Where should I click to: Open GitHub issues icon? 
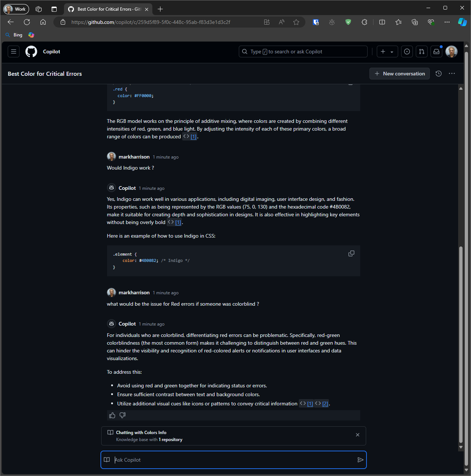(407, 51)
